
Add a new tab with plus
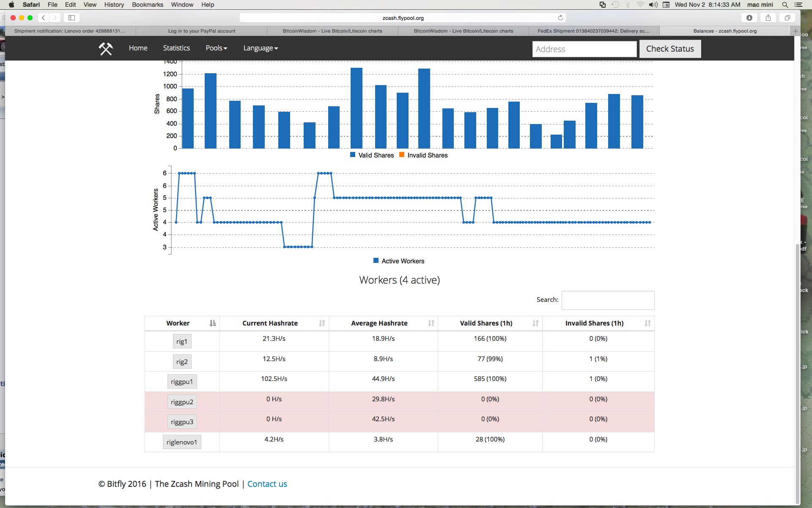pos(796,31)
